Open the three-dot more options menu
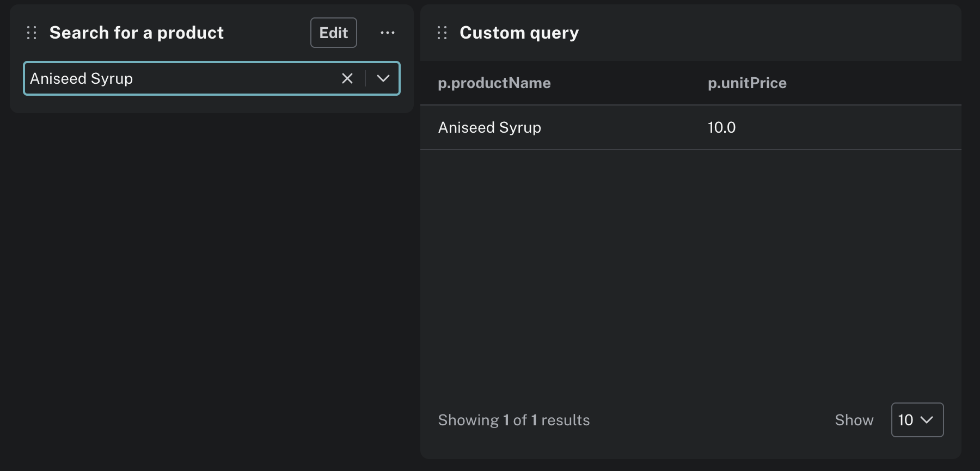 (387, 33)
